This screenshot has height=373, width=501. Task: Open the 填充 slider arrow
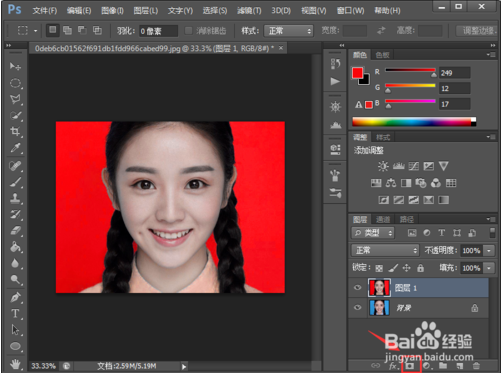[x=489, y=268]
